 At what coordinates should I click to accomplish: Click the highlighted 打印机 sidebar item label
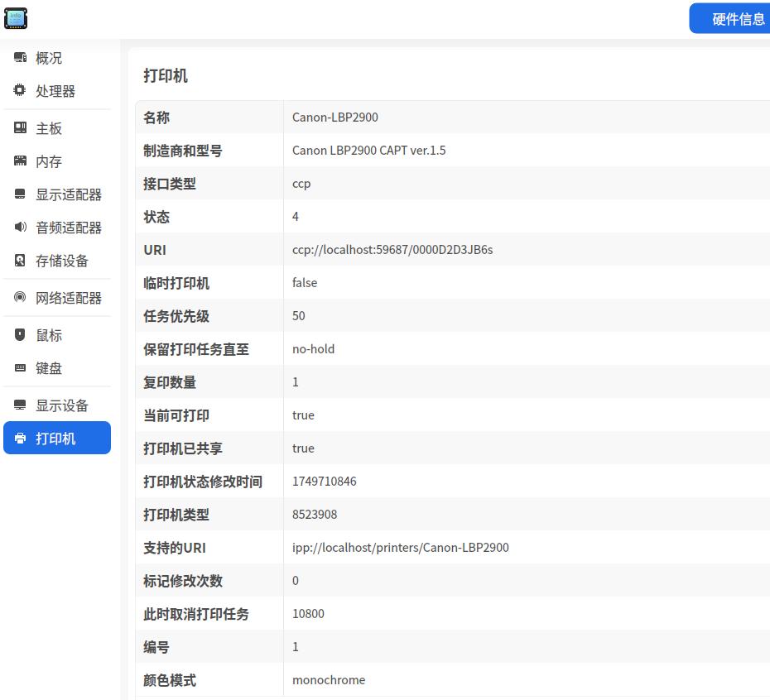(x=55, y=439)
